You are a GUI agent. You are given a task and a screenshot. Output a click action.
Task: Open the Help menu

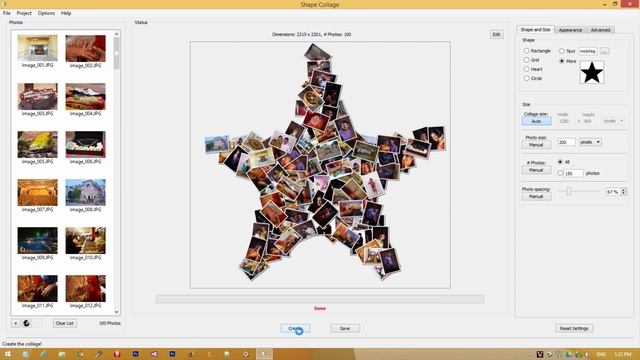(66, 13)
